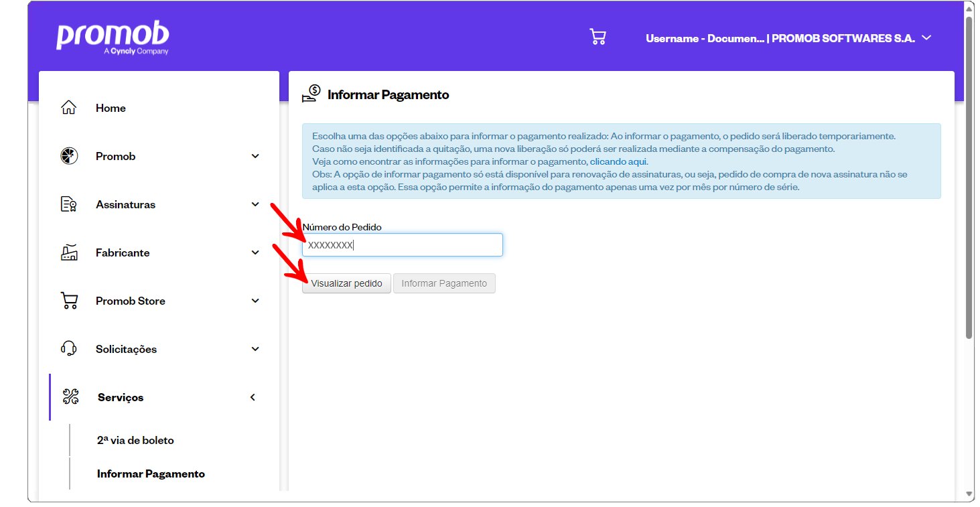Viewport: 980px width, 507px height.
Task: Click the Promob circular icon in the sidebar
Action: coord(69,156)
